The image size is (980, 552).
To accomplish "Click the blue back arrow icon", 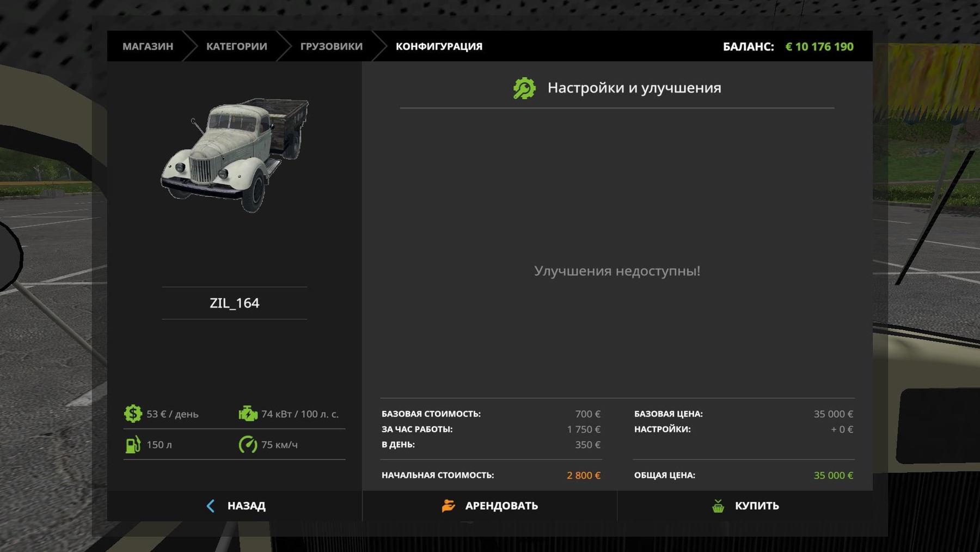I will tap(211, 506).
